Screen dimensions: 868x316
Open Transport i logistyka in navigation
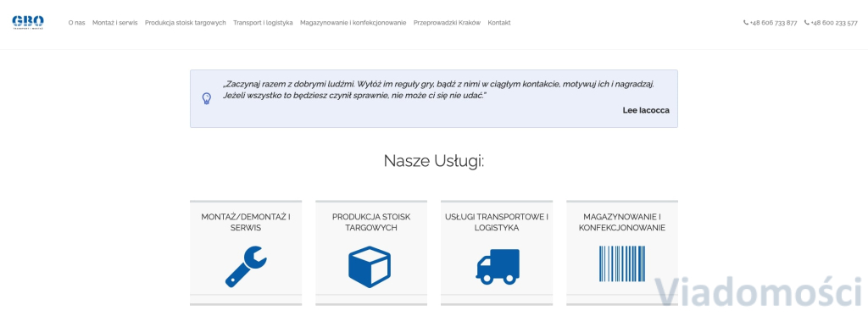click(x=263, y=23)
